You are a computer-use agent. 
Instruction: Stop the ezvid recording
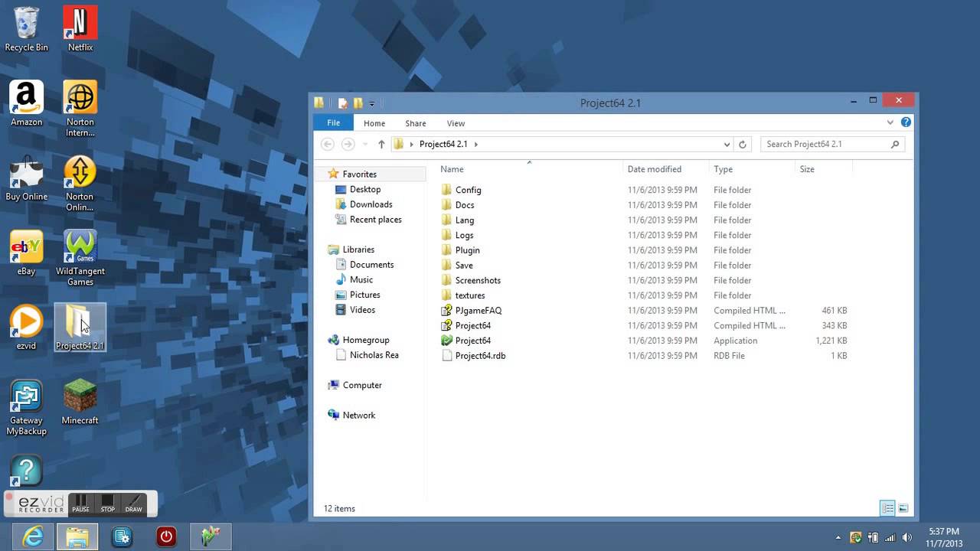click(107, 504)
